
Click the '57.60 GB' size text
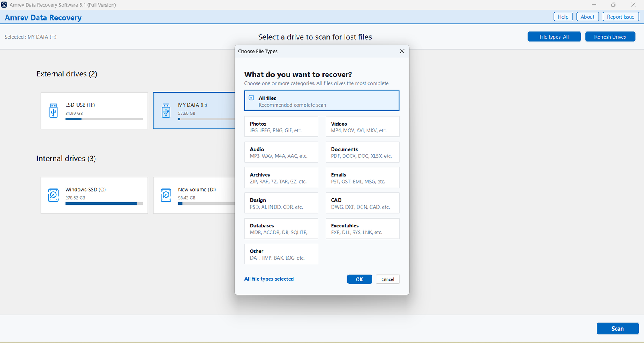coord(187,113)
